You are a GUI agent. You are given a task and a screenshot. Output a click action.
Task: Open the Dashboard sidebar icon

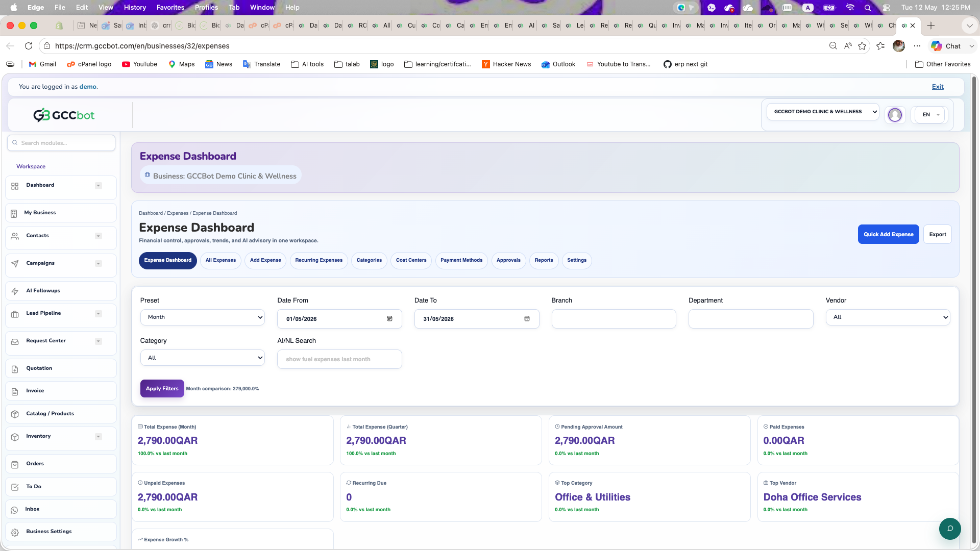15,186
